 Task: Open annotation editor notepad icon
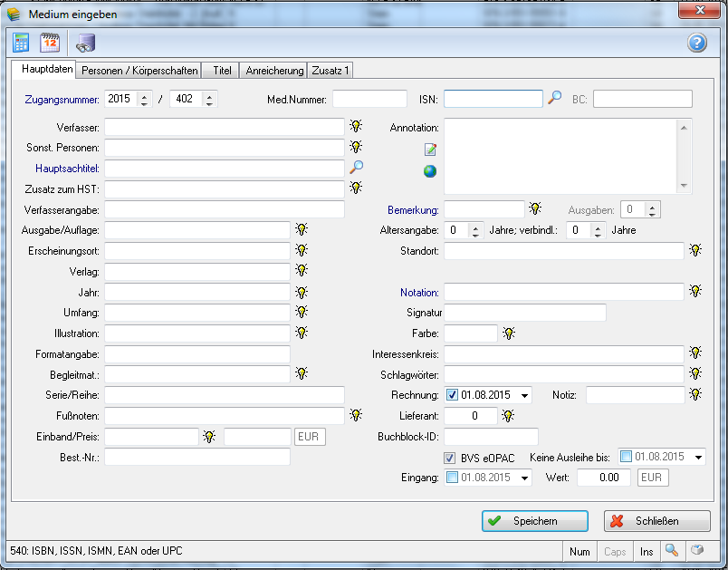click(431, 149)
